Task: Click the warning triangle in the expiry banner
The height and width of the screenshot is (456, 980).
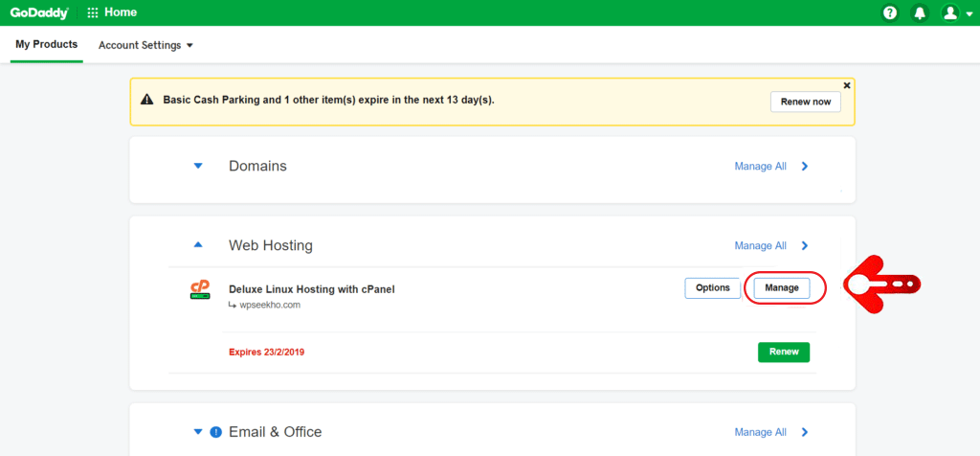Action: (x=146, y=100)
